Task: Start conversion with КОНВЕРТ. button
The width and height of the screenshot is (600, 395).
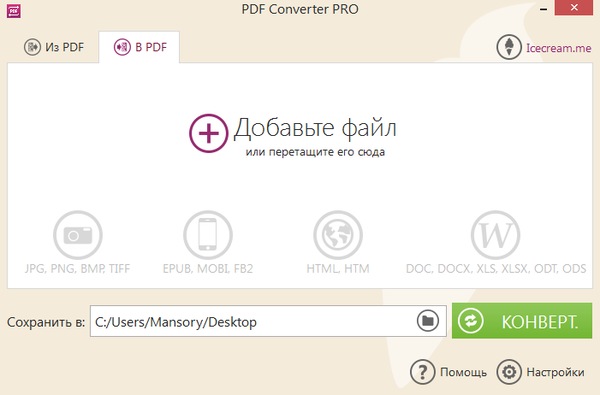Action: click(522, 321)
